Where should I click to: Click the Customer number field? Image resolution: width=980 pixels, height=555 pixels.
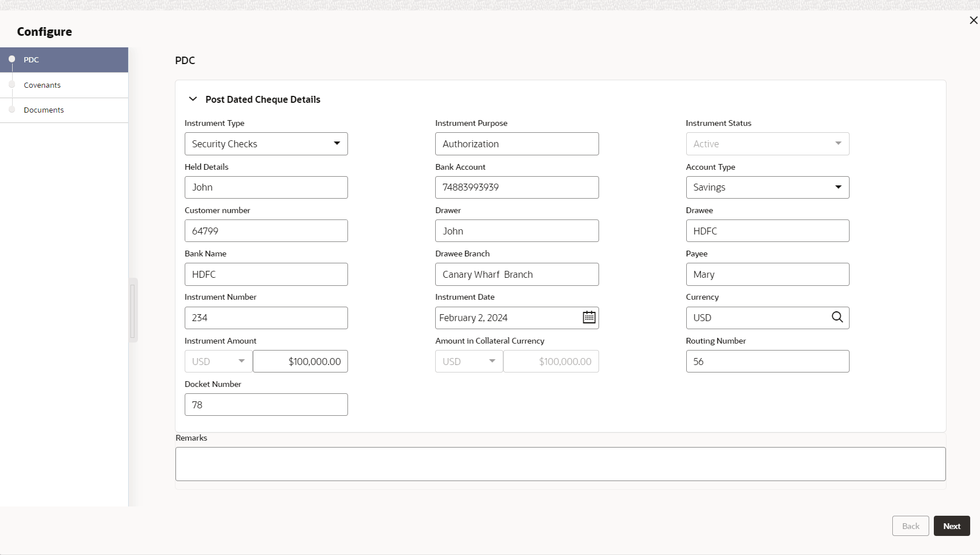coord(266,231)
